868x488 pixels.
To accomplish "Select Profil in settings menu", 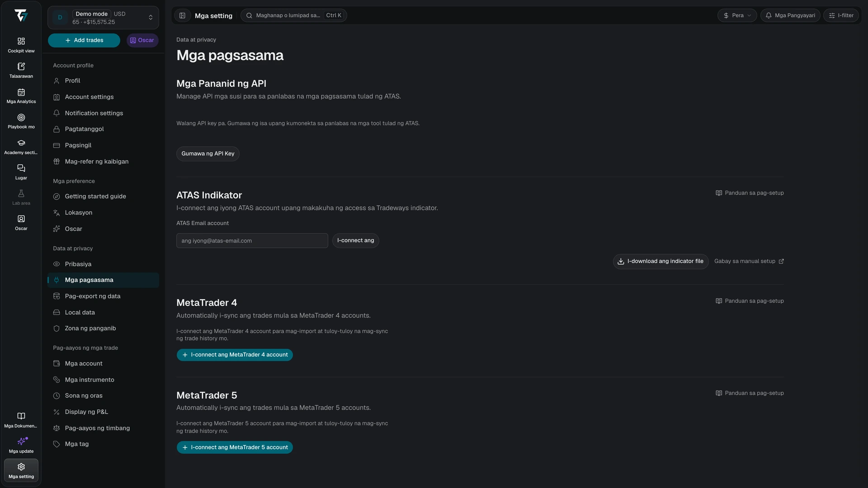I will [x=103, y=81].
